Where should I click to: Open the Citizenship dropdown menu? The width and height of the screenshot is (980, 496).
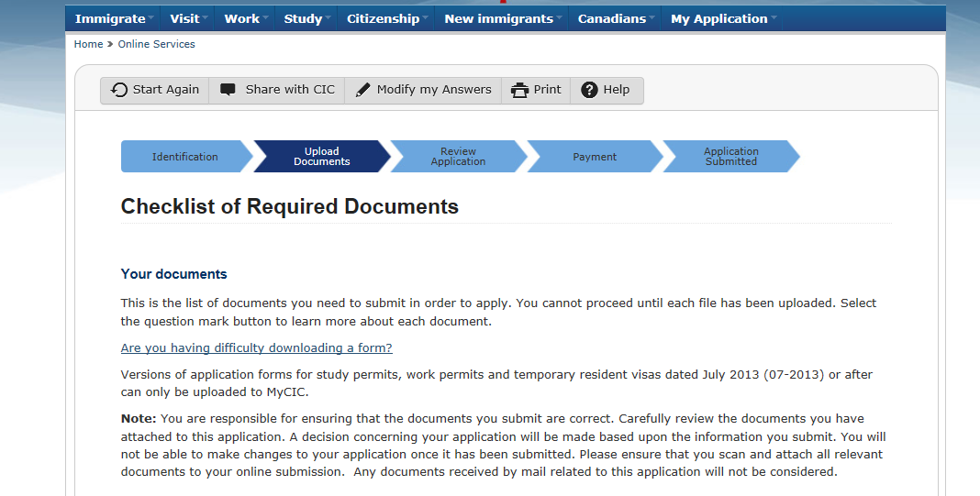tap(385, 18)
